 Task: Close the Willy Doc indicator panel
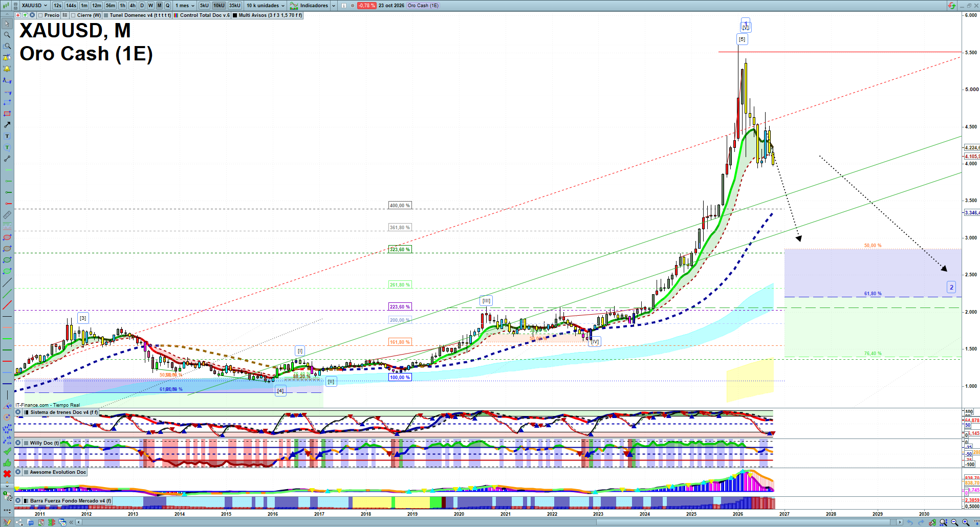pyautogui.click(x=18, y=443)
